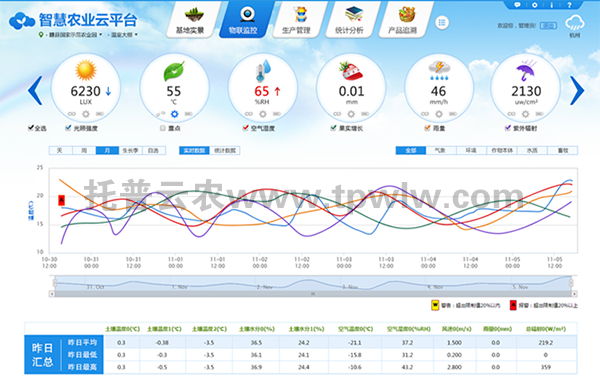Switch to the 生产管理 tab
Image resolution: width=600 pixels, height=388 pixels.
tap(297, 20)
